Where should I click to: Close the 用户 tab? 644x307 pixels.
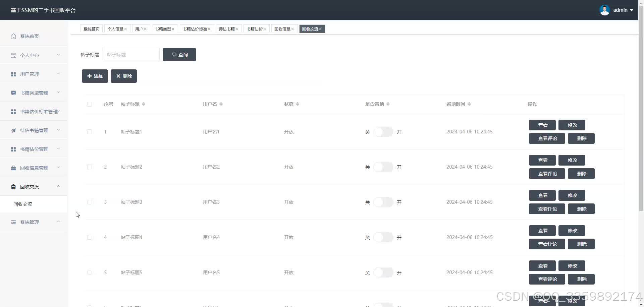(x=145, y=29)
